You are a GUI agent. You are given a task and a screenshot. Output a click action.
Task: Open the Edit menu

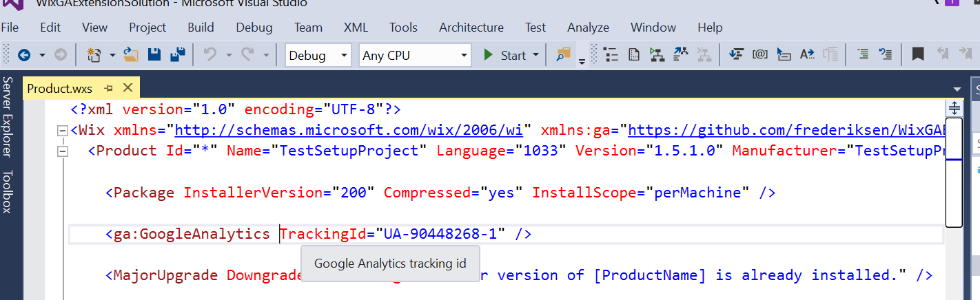point(50,28)
